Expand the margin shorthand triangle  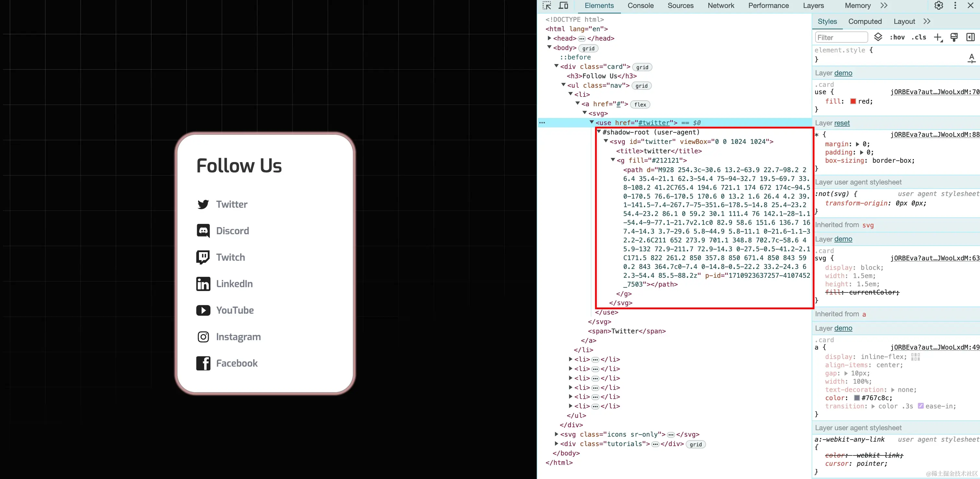coord(857,144)
